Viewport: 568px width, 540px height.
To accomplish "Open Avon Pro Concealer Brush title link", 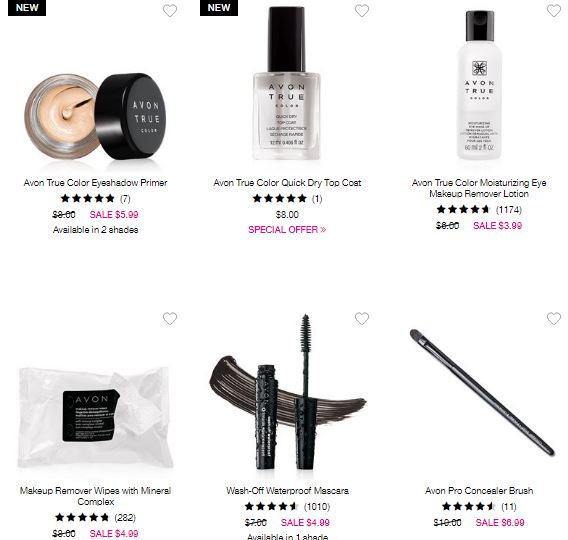I will (479, 491).
